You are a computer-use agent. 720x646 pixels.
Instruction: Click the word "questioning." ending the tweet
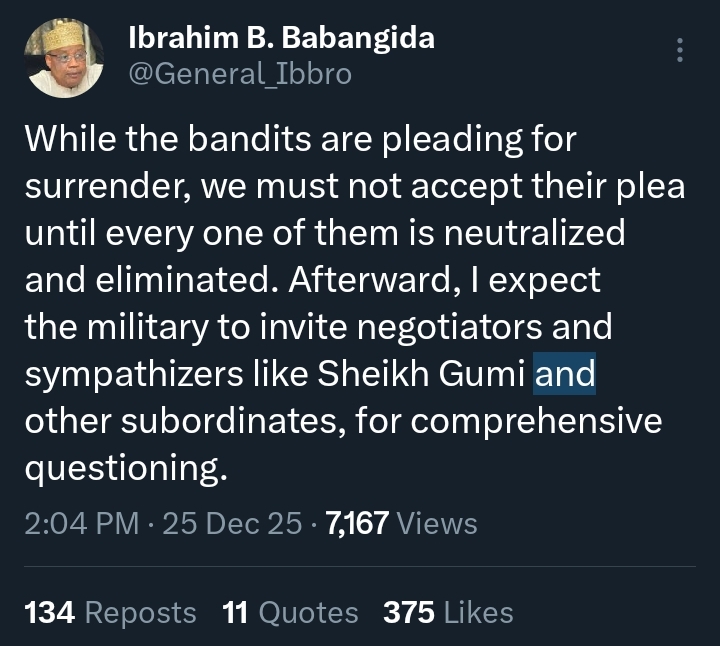[126, 468]
